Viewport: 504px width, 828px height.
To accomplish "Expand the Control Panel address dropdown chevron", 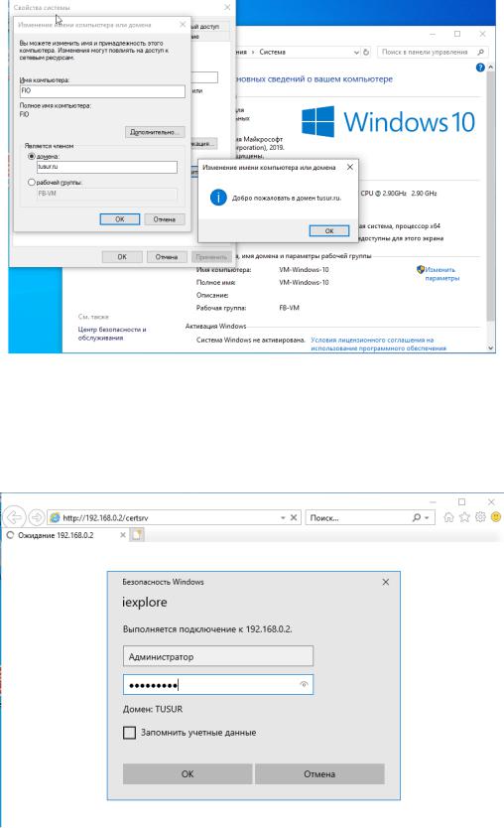I will [x=356, y=53].
